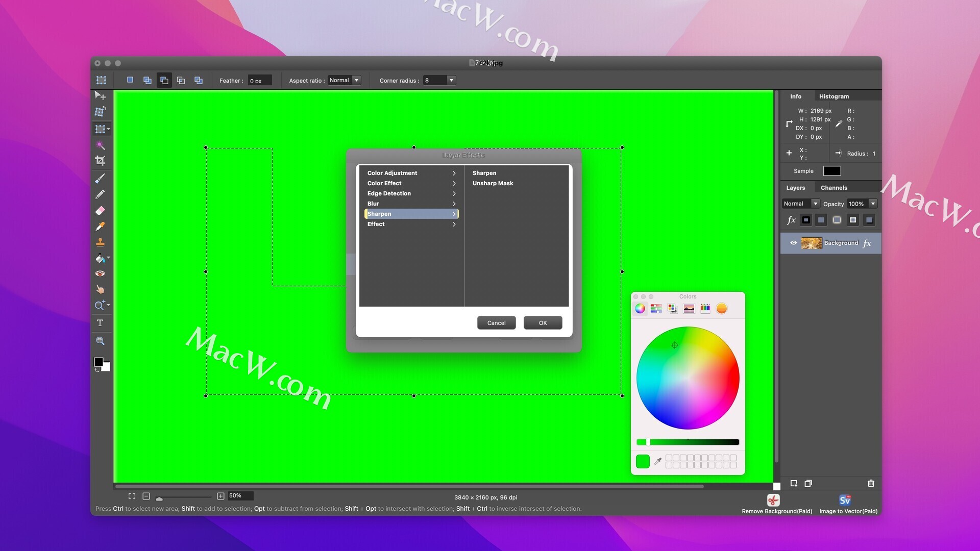The width and height of the screenshot is (980, 551).
Task: Select the Eraser tool
Action: (x=100, y=210)
